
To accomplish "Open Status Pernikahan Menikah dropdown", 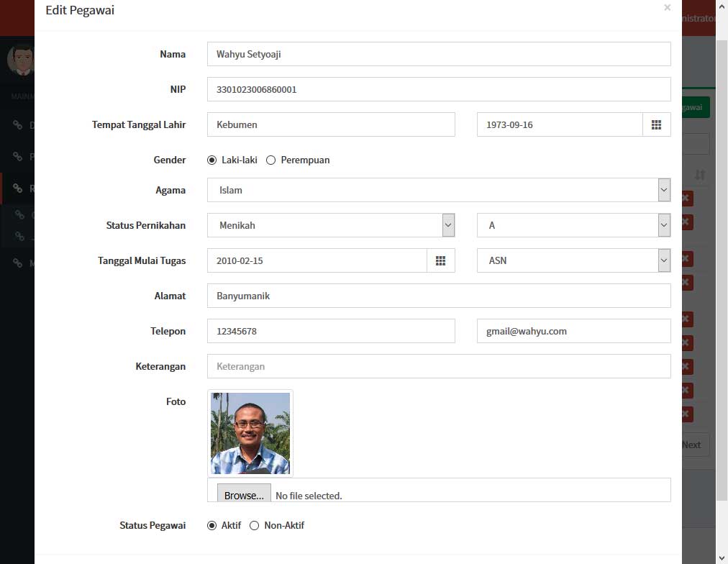I will click(447, 225).
